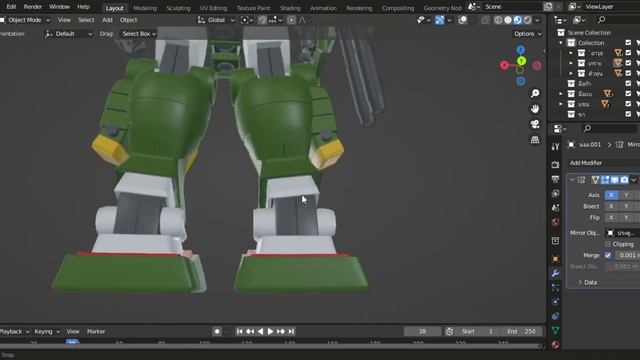The width and height of the screenshot is (640, 360).
Task: Toggle X-ray mode
Action: [485, 20]
